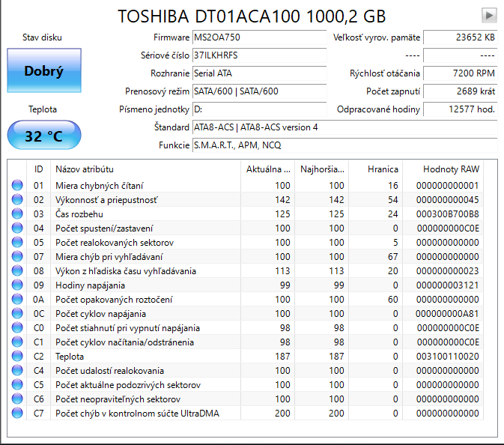Click RAW value 000000000A81

pyautogui.click(x=447, y=314)
